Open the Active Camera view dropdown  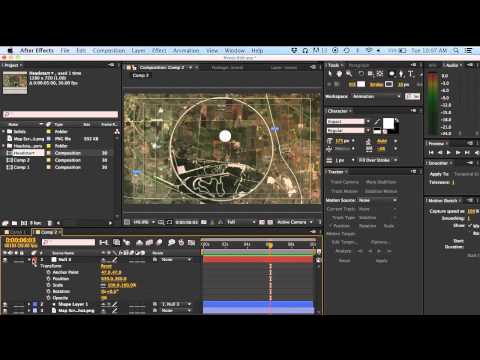(x=295, y=222)
